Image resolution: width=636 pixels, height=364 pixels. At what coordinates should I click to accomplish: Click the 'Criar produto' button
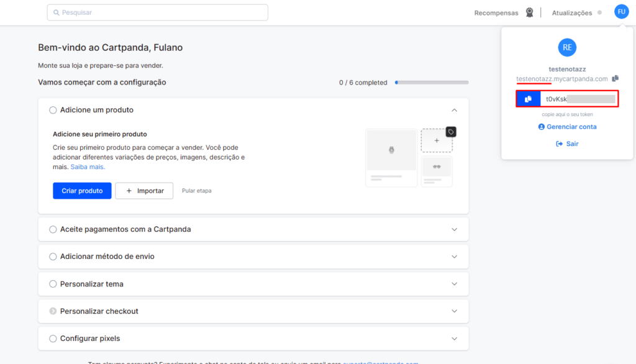[82, 191]
